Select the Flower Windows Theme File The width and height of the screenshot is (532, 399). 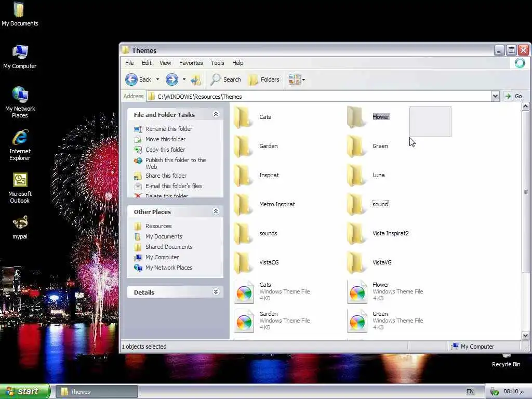(385, 292)
